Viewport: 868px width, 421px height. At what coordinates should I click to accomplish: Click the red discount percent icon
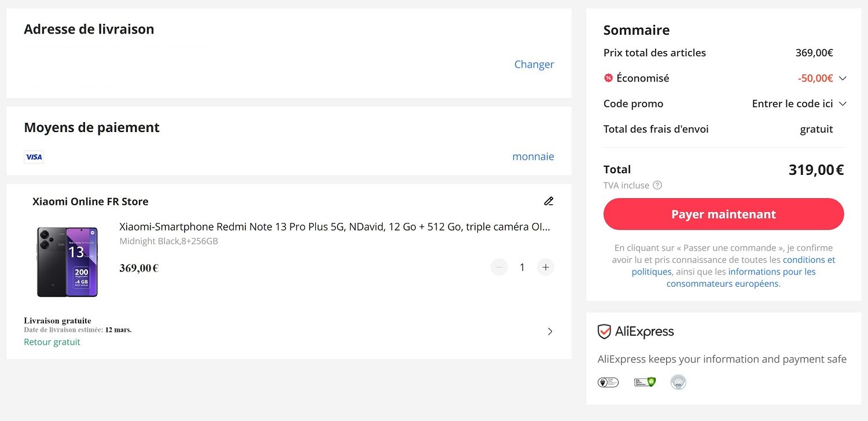[608, 78]
